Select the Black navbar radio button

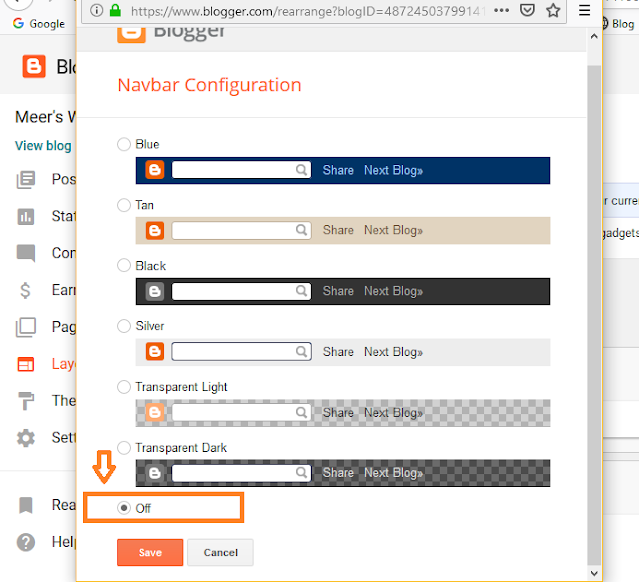[x=124, y=265]
